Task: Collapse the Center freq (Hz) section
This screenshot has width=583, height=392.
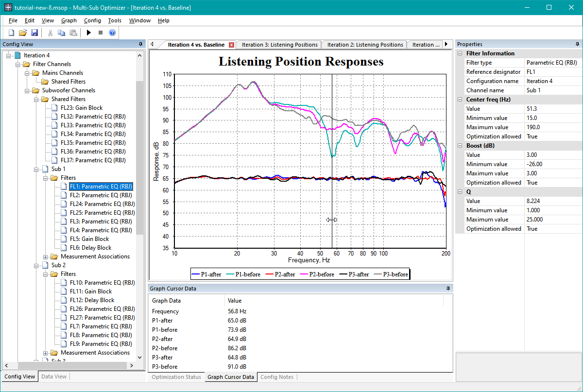Action: [460, 100]
